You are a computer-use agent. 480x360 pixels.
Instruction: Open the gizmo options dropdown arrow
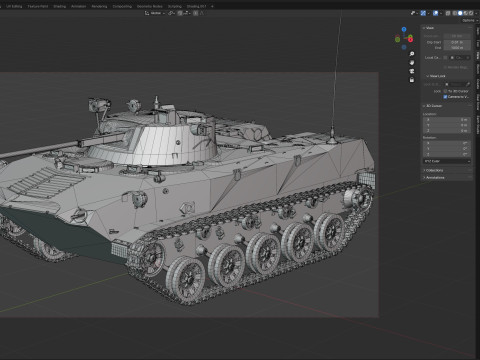(429, 13)
